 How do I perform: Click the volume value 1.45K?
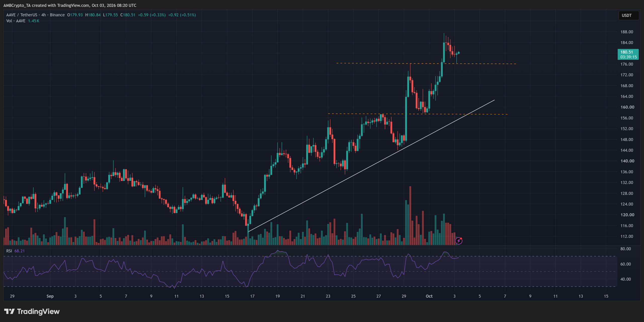33,21
